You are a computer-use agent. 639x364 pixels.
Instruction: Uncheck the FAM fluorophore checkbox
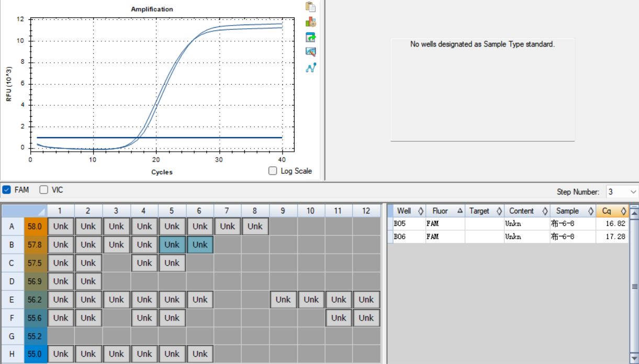click(6, 190)
